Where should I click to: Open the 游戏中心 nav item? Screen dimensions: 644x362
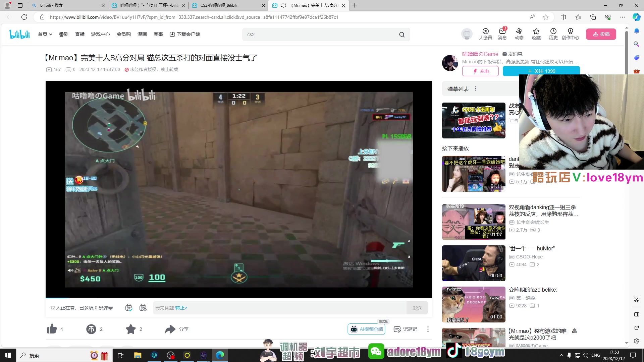[101, 34]
